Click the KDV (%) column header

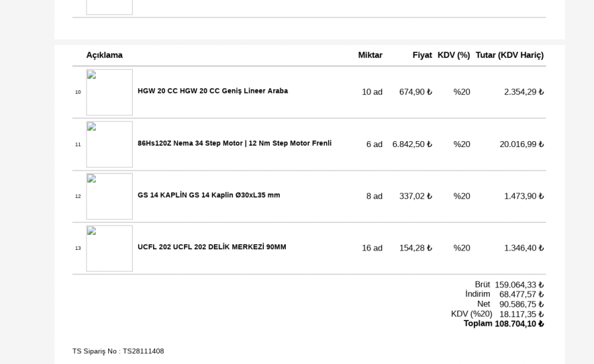(x=453, y=55)
